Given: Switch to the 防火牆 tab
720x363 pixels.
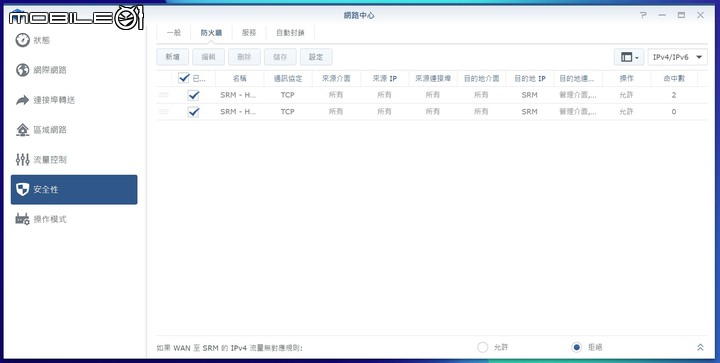Looking at the screenshot, I should pos(211,33).
